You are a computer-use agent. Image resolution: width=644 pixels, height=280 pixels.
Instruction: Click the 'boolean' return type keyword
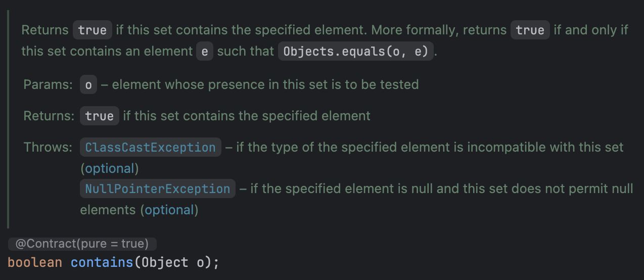(x=35, y=263)
